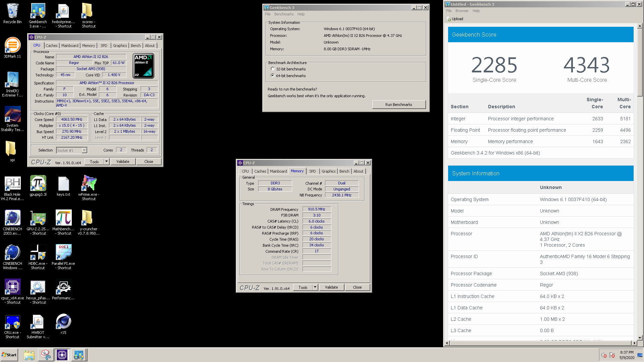
Task: Open System Stability Tester icon
Action: click(x=12, y=119)
